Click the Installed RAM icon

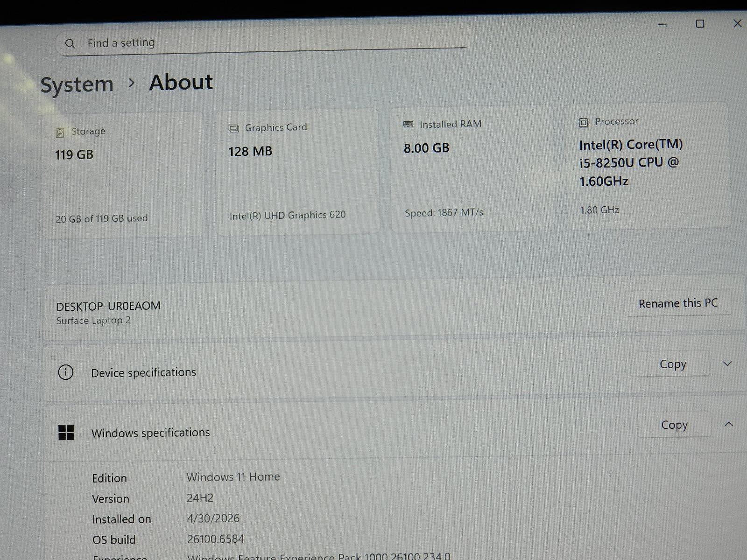tap(408, 125)
